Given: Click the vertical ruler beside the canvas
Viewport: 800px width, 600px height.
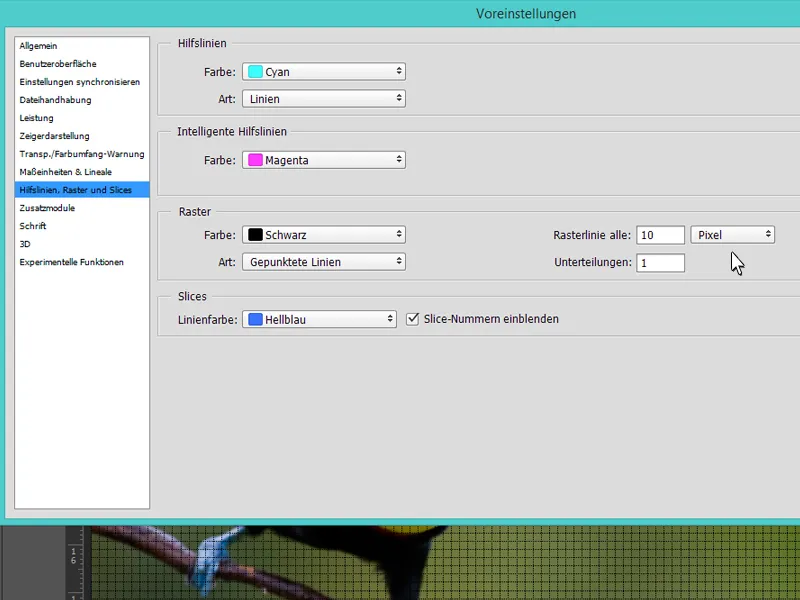Looking at the screenshot, I should click(x=74, y=563).
